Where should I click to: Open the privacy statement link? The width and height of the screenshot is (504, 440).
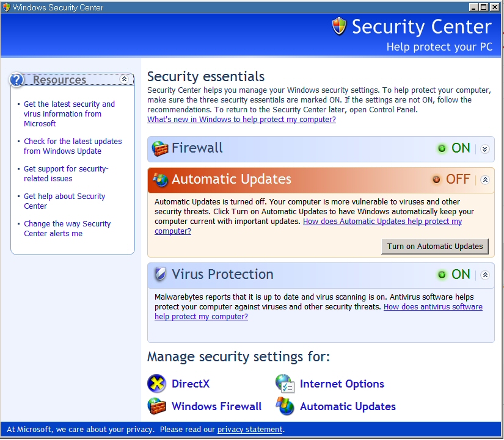point(250,430)
